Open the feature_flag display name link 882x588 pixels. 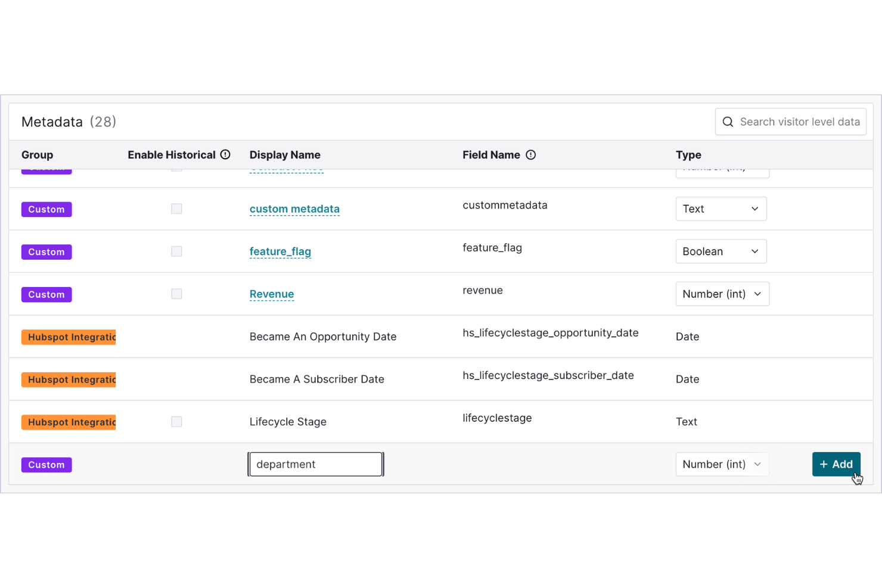pos(280,251)
